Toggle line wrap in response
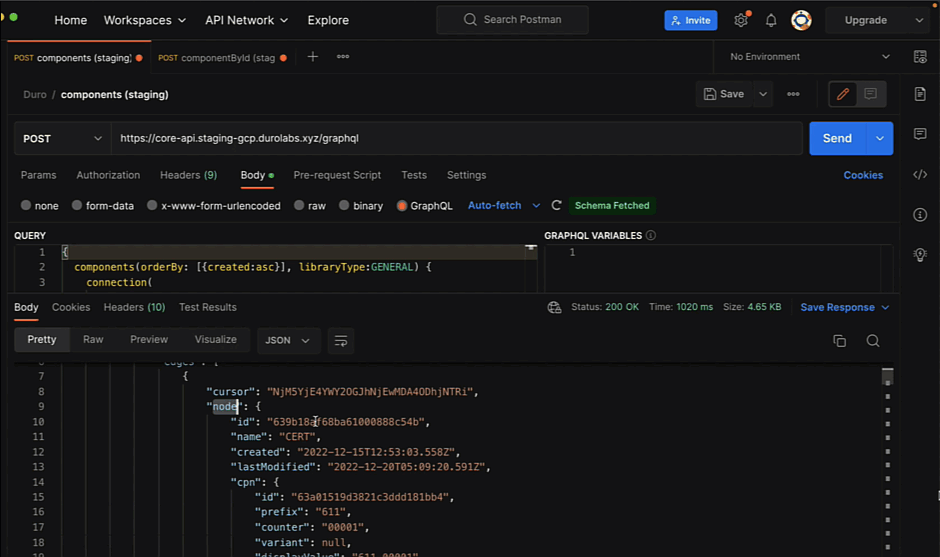The width and height of the screenshot is (940, 557). (x=341, y=341)
